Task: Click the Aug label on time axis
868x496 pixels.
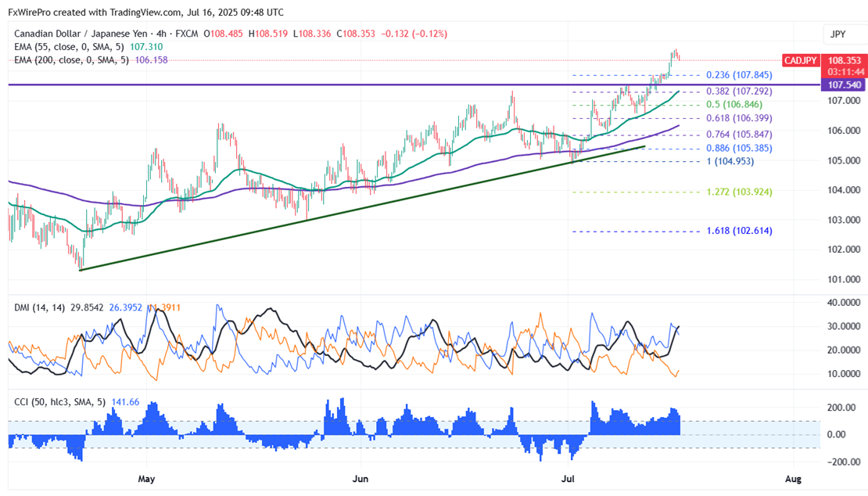Action: coord(793,479)
